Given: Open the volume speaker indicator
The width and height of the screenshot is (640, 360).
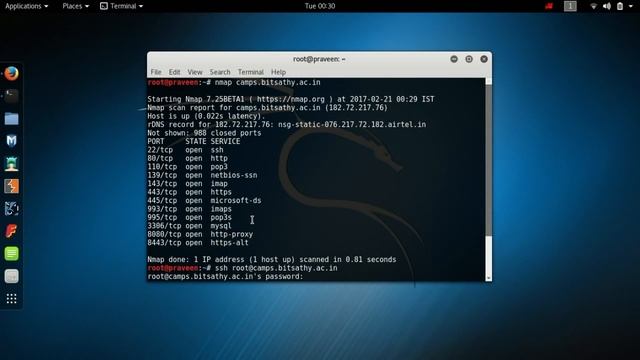Looking at the screenshot, I should [x=607, y=6].
